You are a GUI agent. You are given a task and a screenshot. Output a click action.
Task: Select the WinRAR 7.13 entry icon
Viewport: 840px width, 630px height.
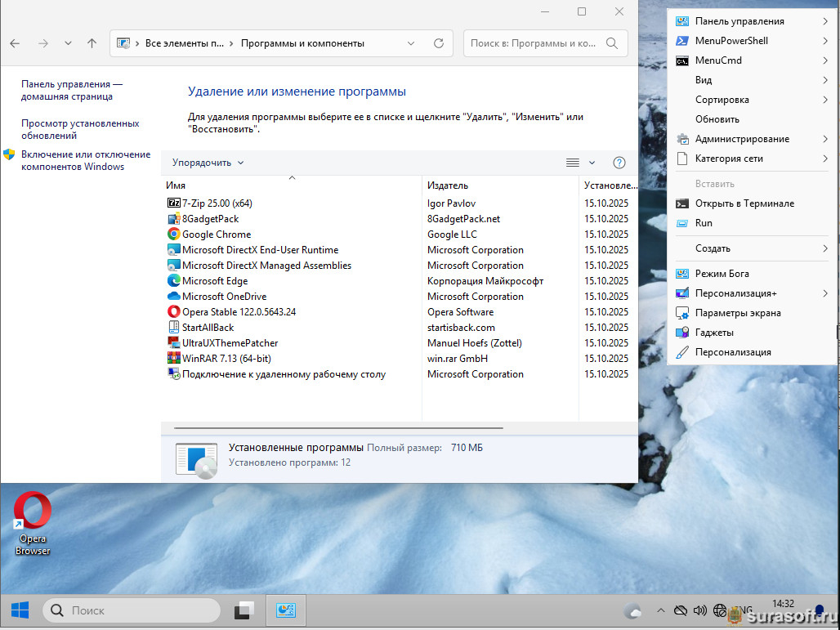coord(173,359)
